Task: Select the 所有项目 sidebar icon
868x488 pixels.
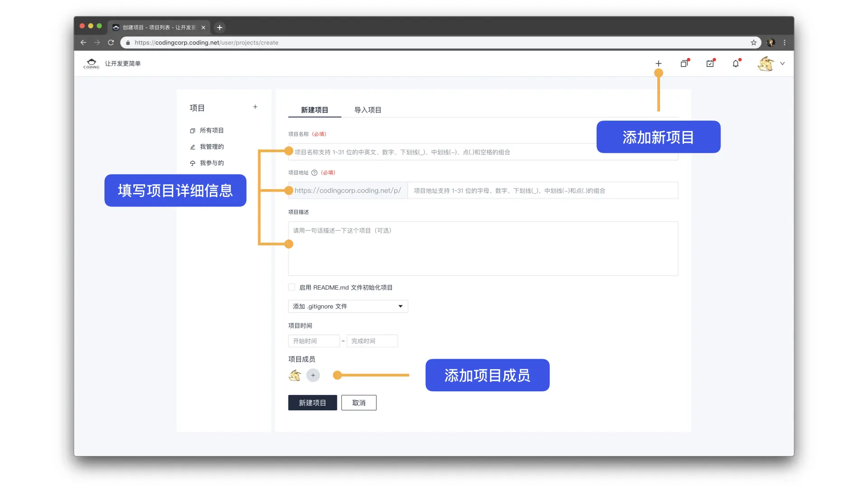Action: (193, 131)
